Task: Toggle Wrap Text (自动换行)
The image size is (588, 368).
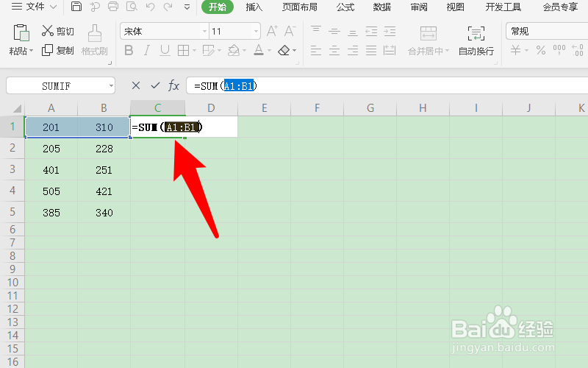Action: [476, 41]
